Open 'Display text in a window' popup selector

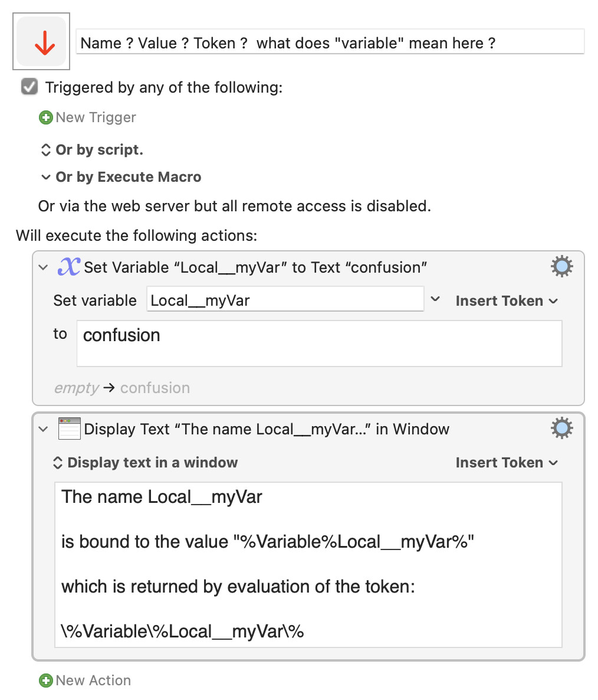click(x=144, y=462)
